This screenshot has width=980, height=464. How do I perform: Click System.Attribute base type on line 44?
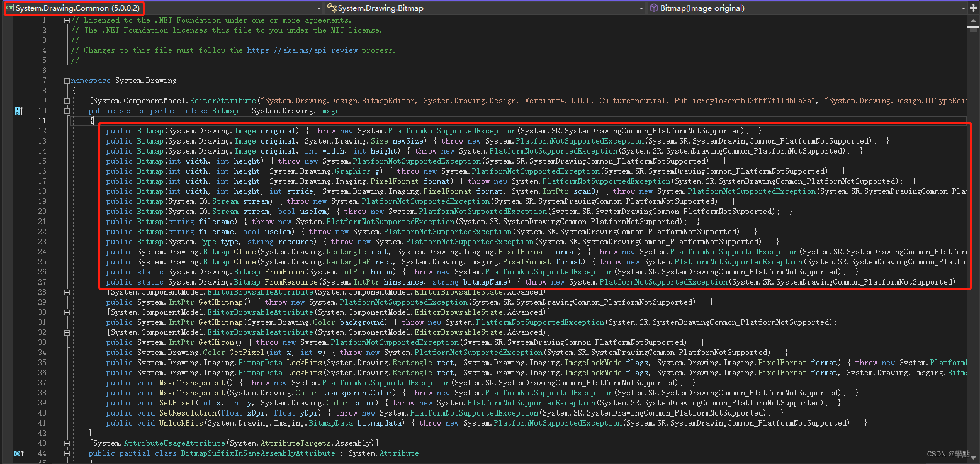click(384, 453)
